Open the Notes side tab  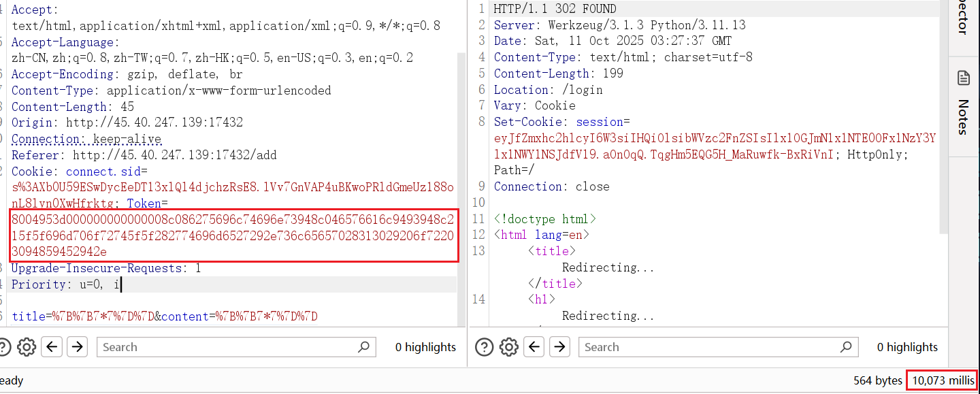coord(964,116)
